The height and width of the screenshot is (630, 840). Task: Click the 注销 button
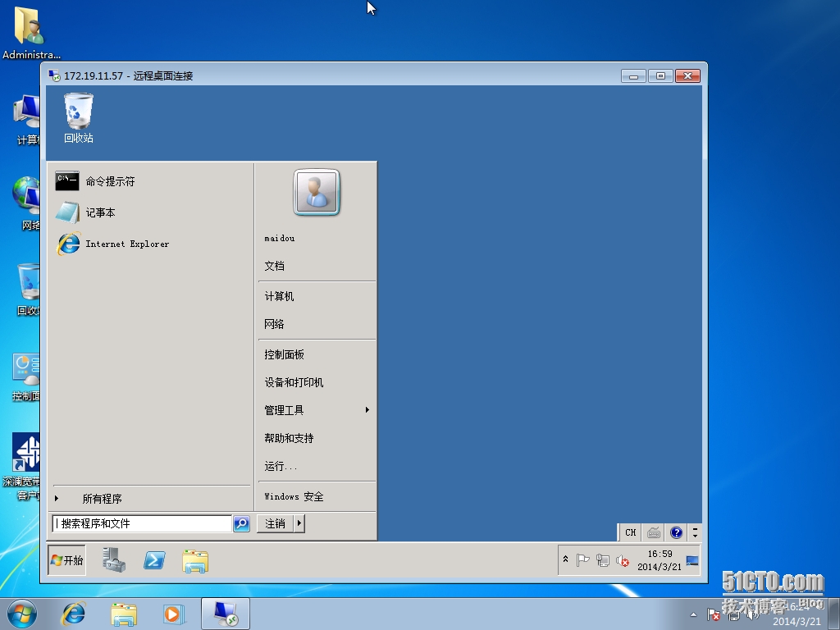click(x=276, y=523)
